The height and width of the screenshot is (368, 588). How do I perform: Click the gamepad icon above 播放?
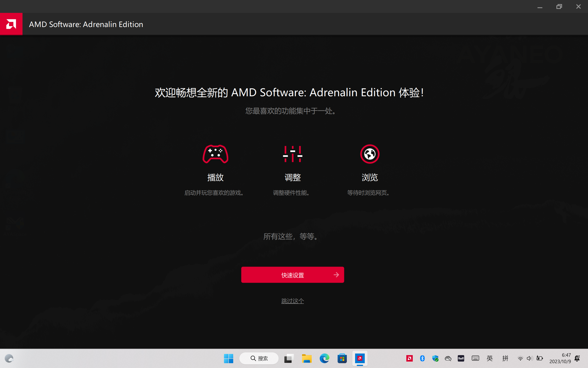click(215, 154)
